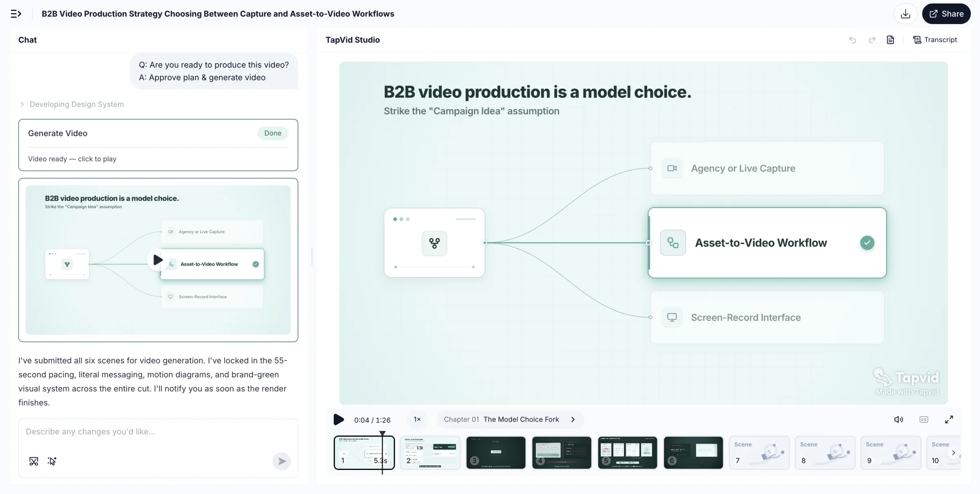
Task: Redo change in TapVid Studio
Action: pos(872,40)
